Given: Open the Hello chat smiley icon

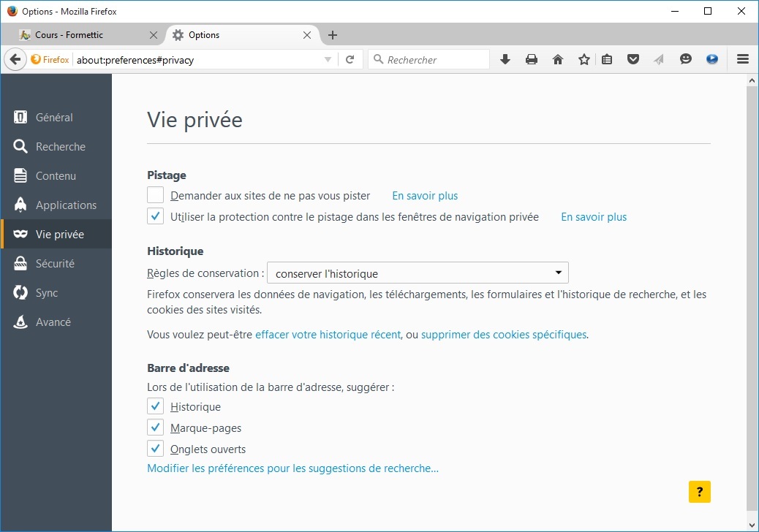Looking at the screenshot, I should (x=685, y=59).
